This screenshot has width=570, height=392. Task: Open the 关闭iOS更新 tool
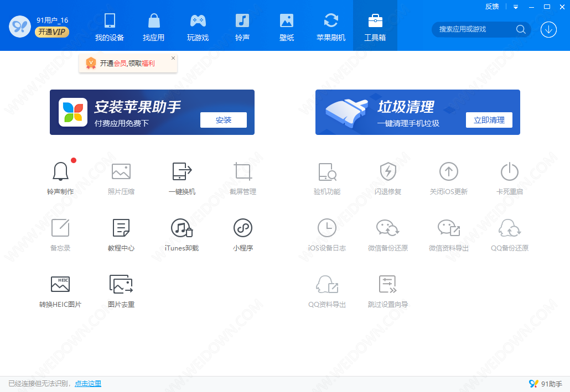click(x=449, y=178)
